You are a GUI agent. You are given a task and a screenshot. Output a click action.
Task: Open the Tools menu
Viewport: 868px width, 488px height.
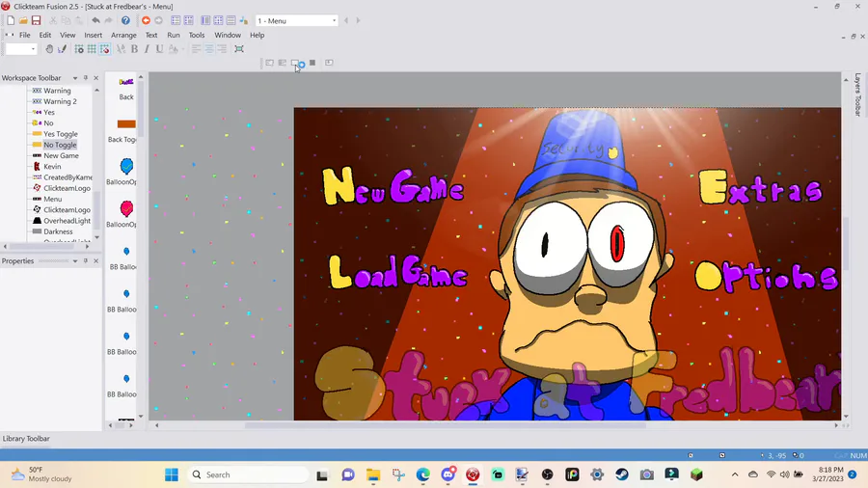tap(197, 35)
